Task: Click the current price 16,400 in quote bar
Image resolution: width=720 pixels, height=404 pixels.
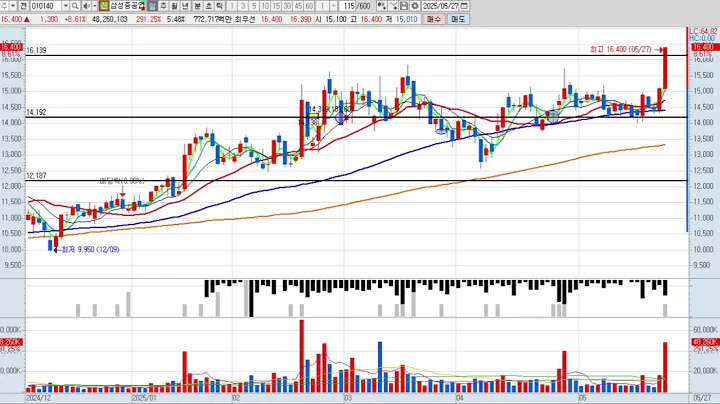Action: point(11,19)
